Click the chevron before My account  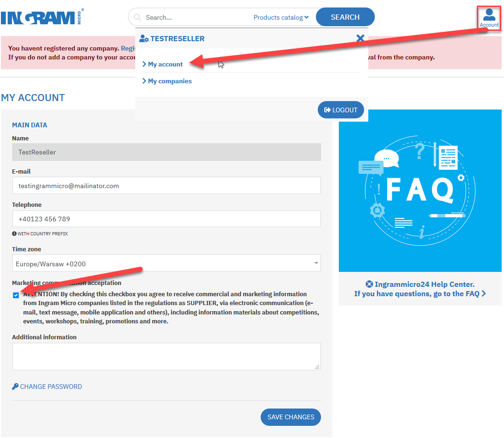pos(144,64)
